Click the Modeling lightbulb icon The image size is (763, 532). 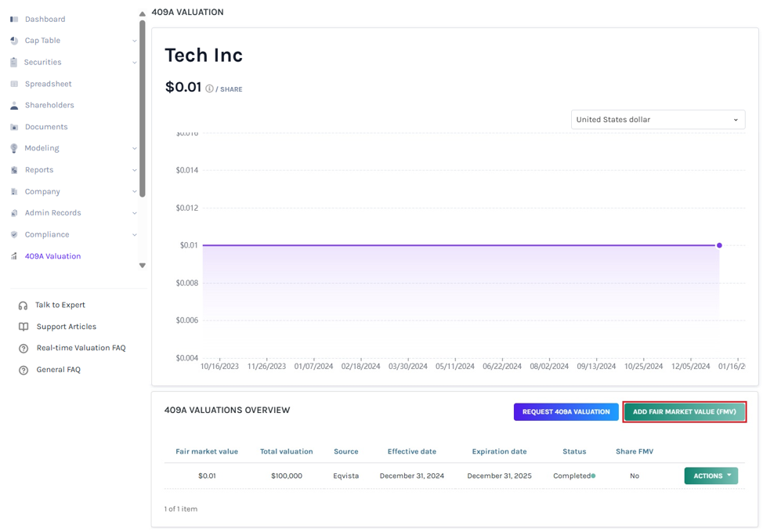(x=14, y=148)
